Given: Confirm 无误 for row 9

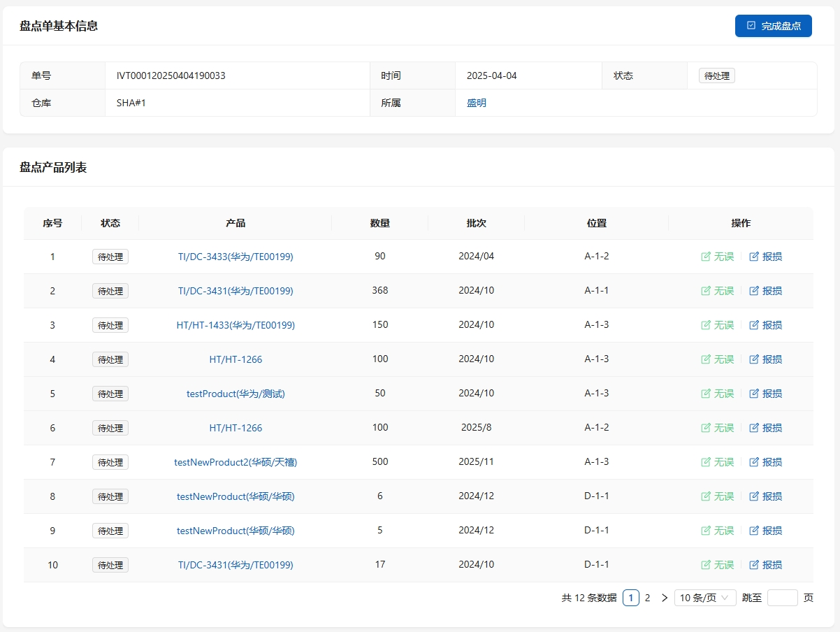Looking at the screenshot, I should (717, 531).
